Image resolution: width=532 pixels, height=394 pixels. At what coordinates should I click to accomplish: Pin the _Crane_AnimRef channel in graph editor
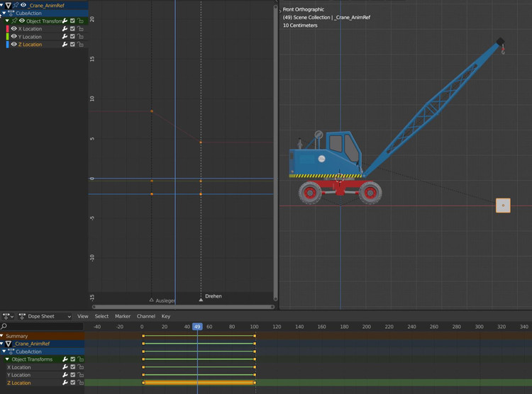[x=16, y=5]
